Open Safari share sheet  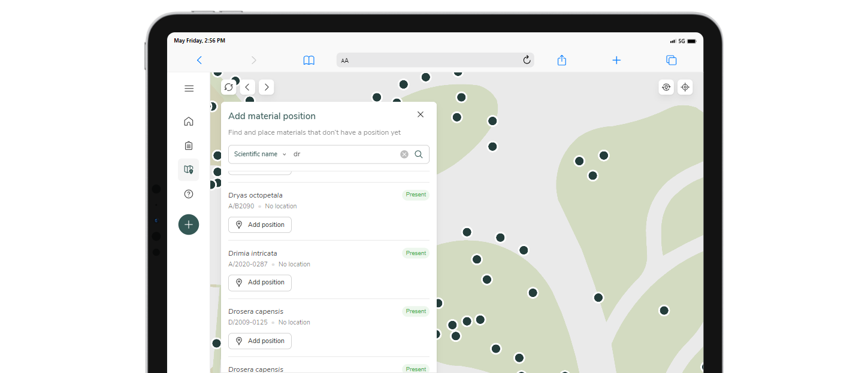point(561,60)
